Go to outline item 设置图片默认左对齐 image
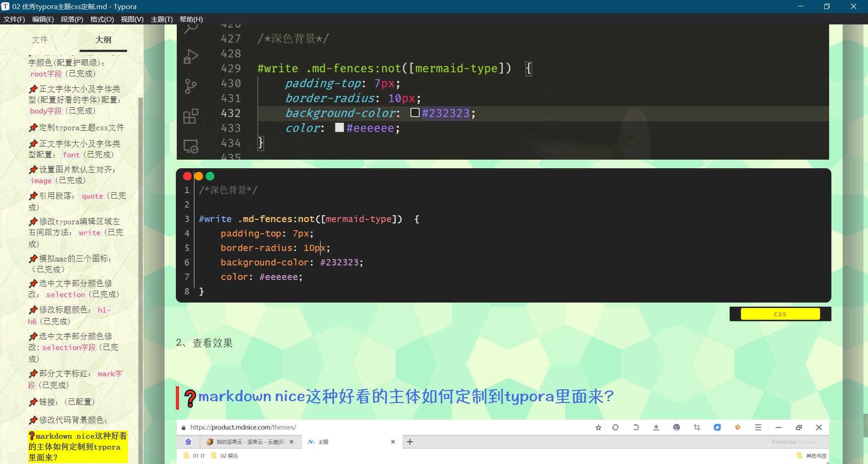 tap(72, 175)
